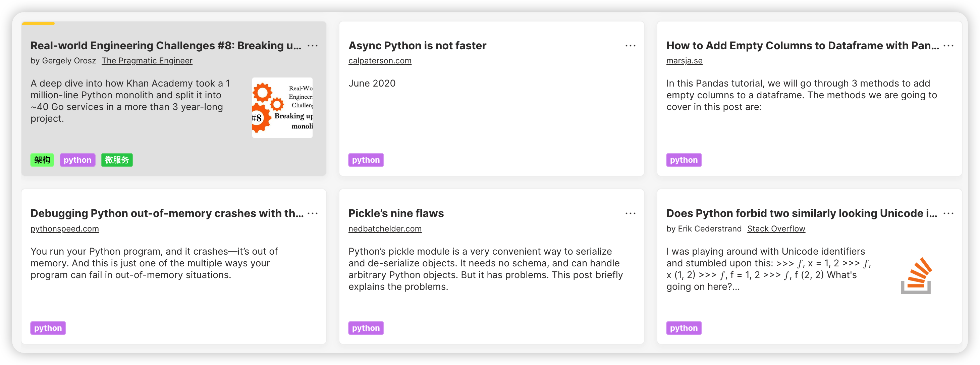Viewport: 980px width, 365px height.
Task: Open more options for Debugging Python out-of-memory card
Action: [312, 213]
